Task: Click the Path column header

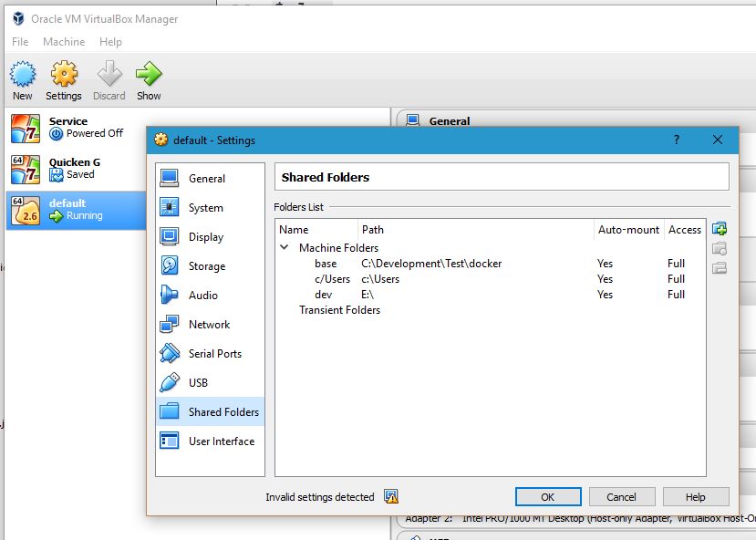Action: click(476, 230)
